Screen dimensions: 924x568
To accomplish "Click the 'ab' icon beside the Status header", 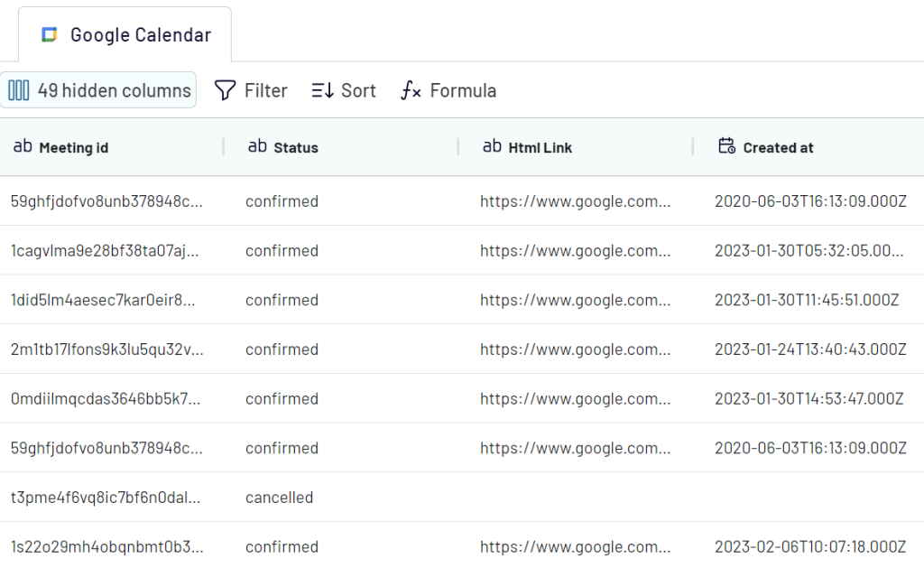I will 255,146.
